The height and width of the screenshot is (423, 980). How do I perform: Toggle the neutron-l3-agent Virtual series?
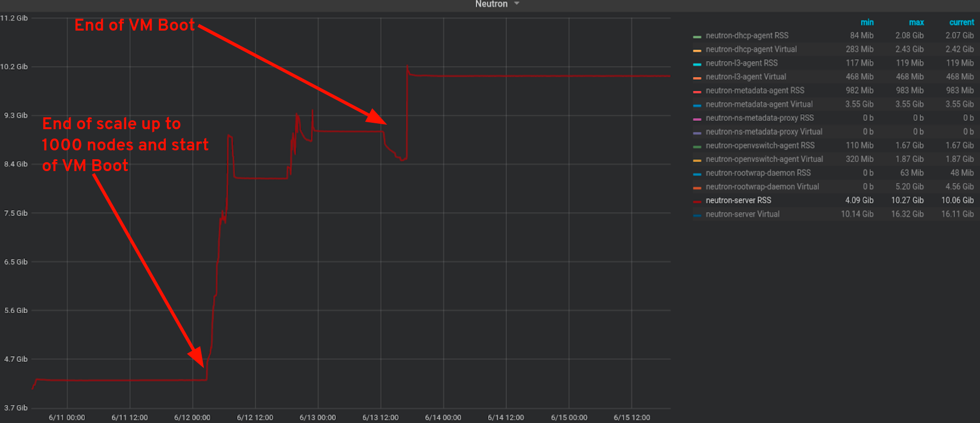pos(746,77)
